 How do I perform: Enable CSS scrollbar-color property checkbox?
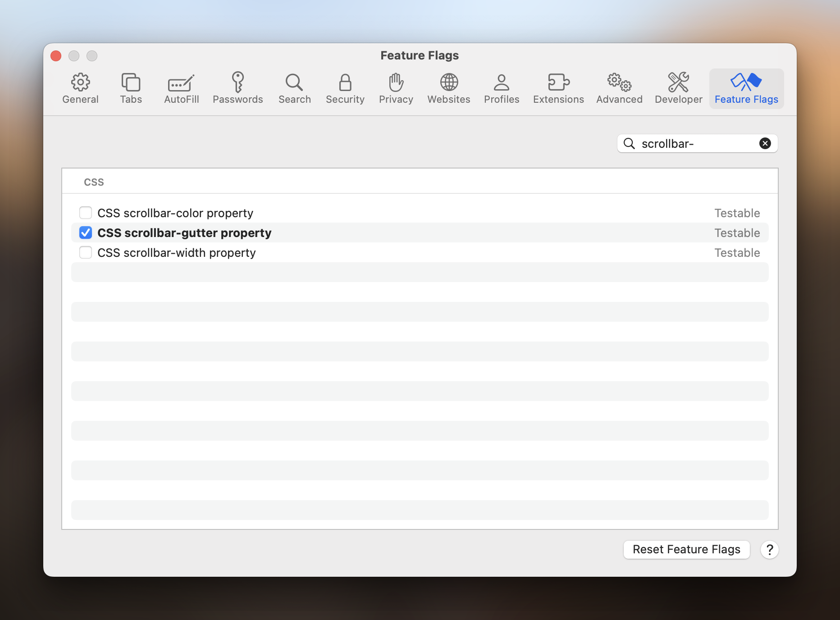[x=86, y=213]
